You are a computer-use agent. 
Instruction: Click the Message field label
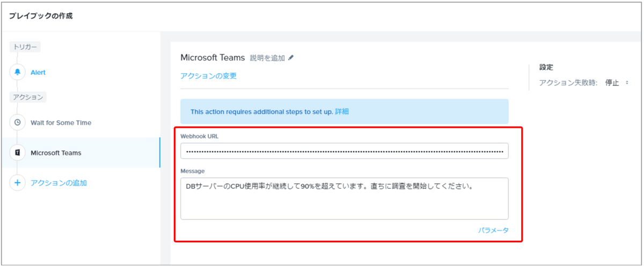click(193, 171)
